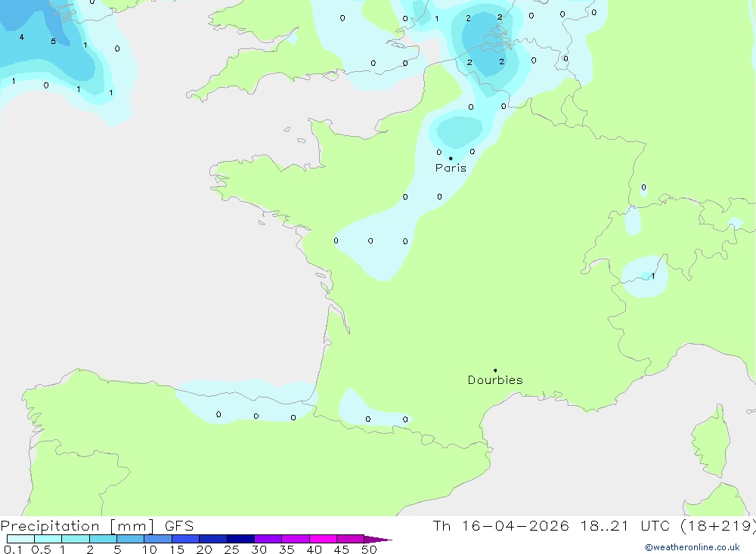Click the legend label '30'

(x=259, y=549)
